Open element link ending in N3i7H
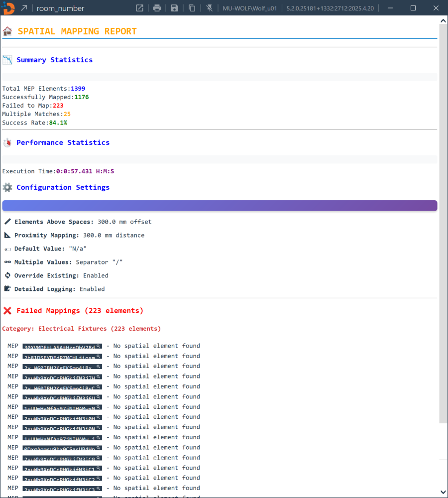 click(x=59, y=377)
